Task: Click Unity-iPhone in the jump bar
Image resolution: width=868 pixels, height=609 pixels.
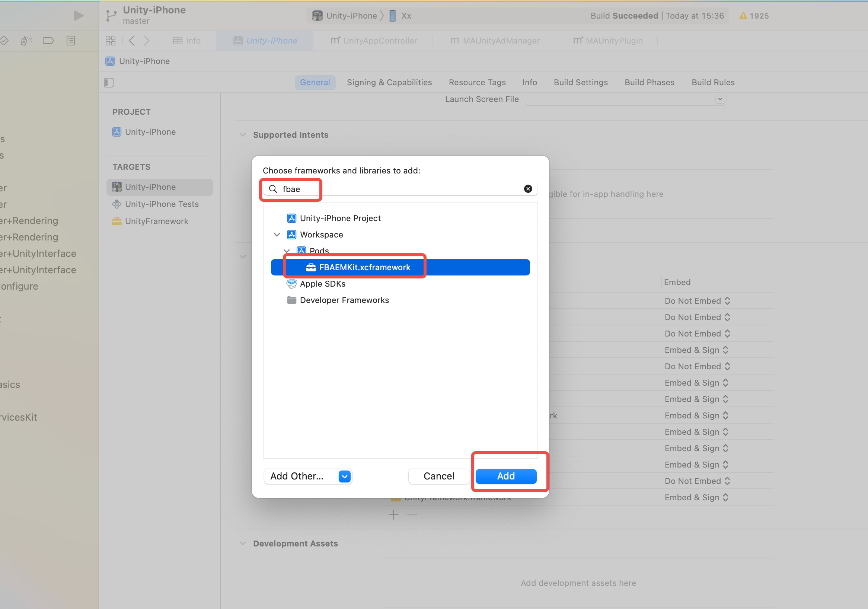Action: point(138,61)
